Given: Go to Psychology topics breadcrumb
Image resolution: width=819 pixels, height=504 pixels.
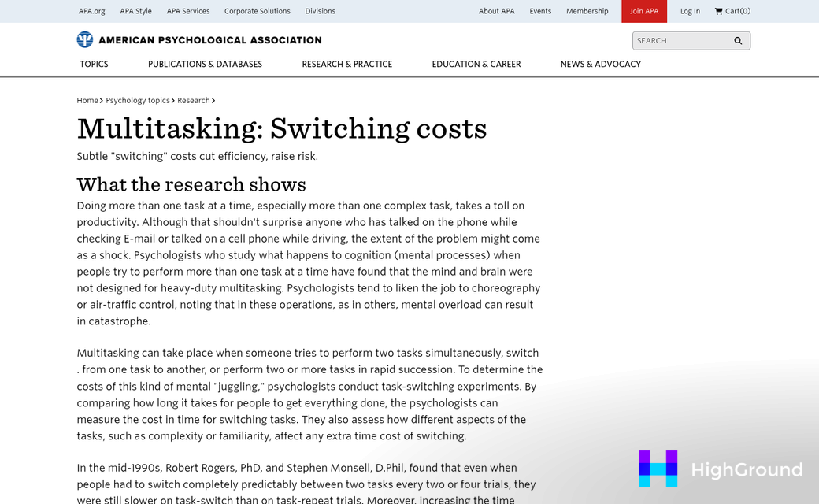Looking at the screenshot, I should click(138, 100).
